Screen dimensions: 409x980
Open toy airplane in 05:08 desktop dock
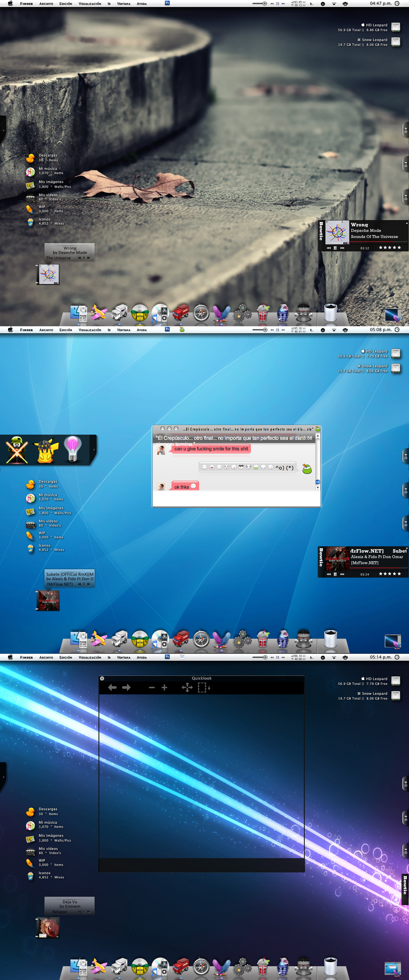(x=99, y=639)
